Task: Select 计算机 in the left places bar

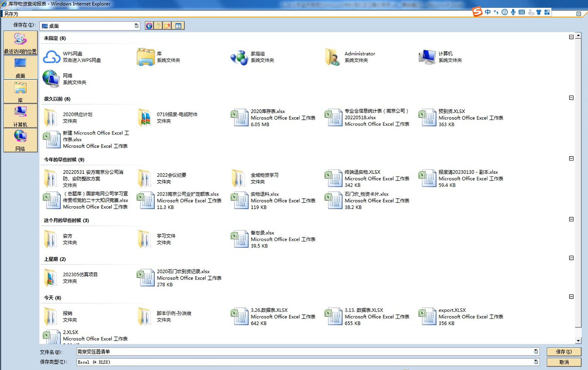Action: [20, 116]
